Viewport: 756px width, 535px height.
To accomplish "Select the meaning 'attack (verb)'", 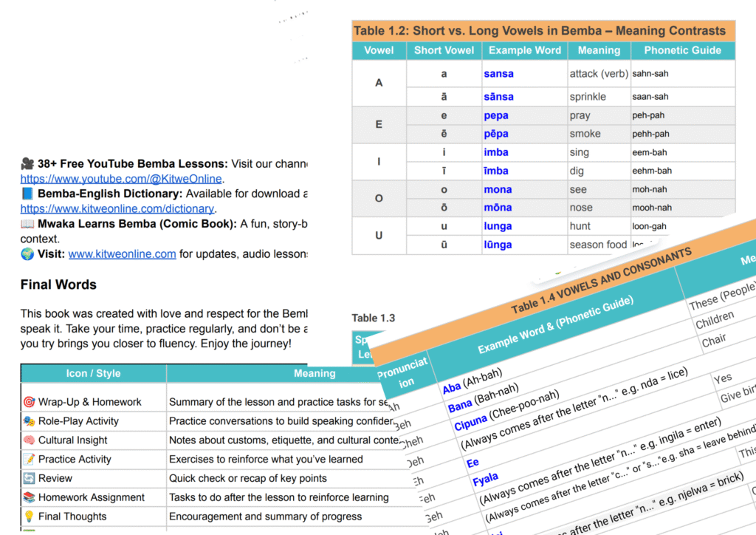I will [599, 74].
